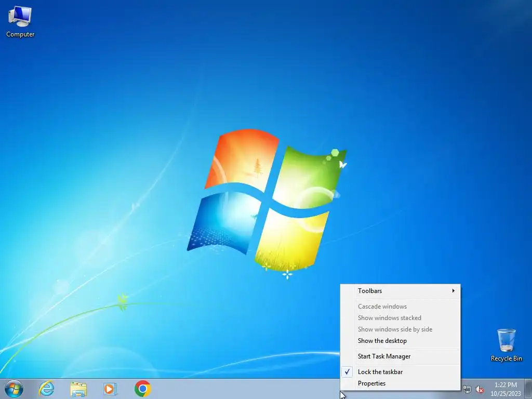532x399 pixels.
Task: Open Windows Explorer from the taskbar
Action: pos(78,389)
